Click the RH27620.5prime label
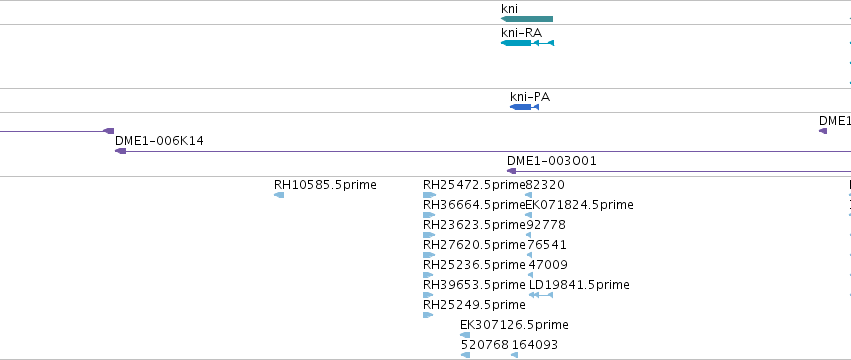 tap(474, 245)
